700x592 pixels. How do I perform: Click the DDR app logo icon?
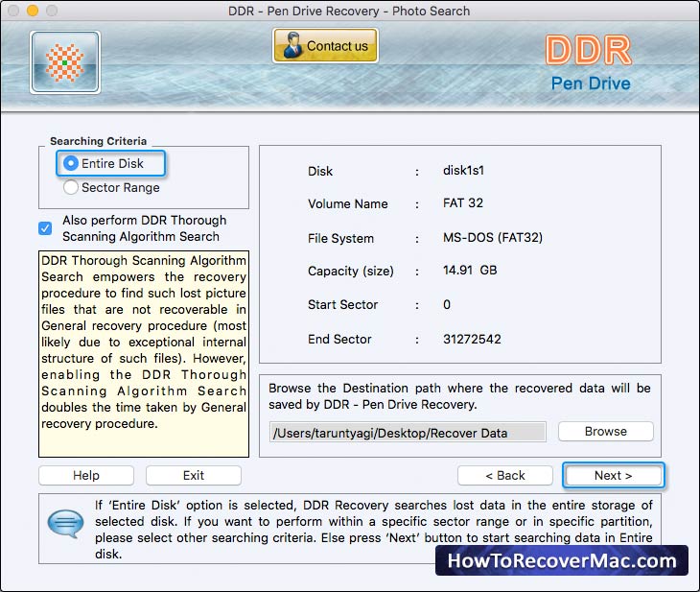tap(65, 62)
